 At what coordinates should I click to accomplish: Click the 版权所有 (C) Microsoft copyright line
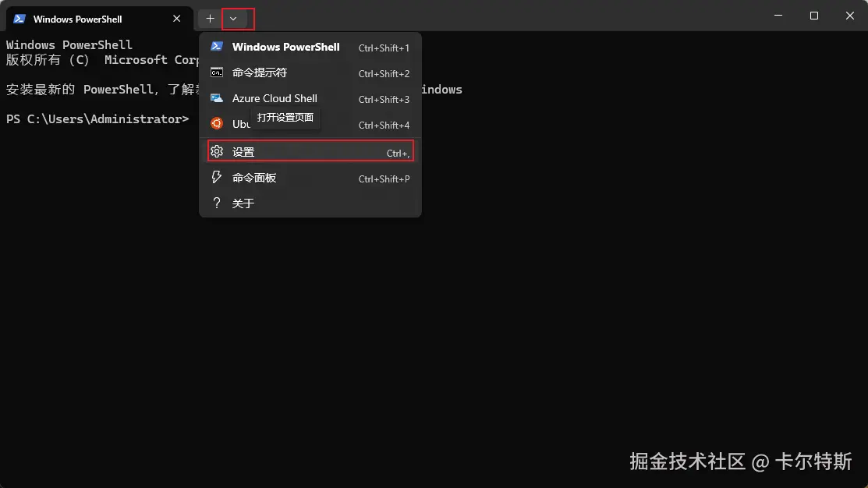102,60
